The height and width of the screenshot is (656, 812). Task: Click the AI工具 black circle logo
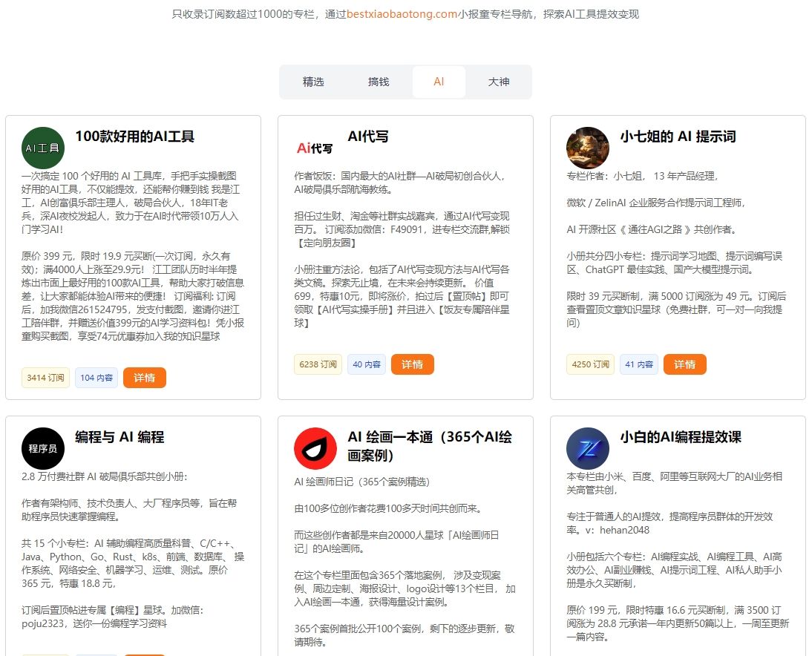point(42,148)
